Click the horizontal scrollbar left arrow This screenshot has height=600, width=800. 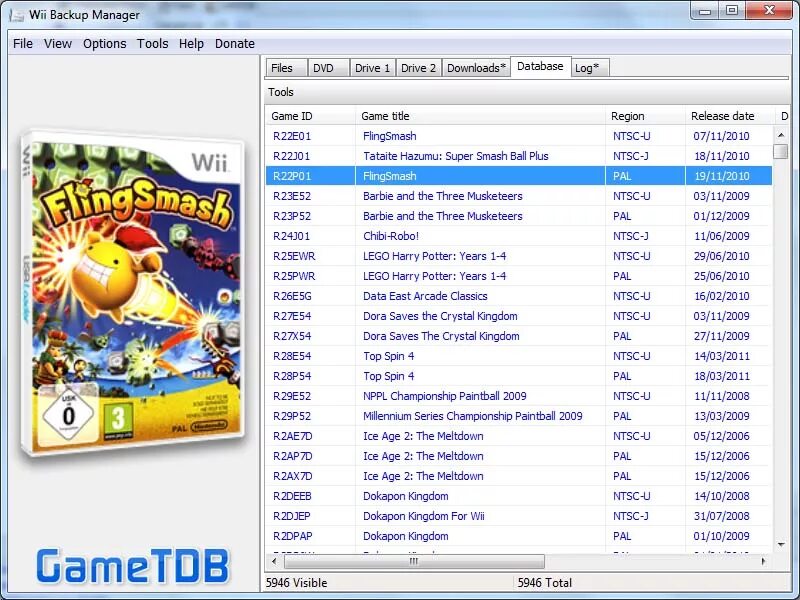(x=274, y=561)
